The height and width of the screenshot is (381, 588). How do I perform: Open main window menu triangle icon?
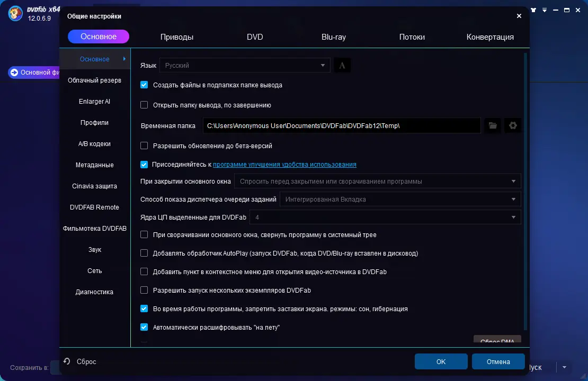[x=545, y=10]
